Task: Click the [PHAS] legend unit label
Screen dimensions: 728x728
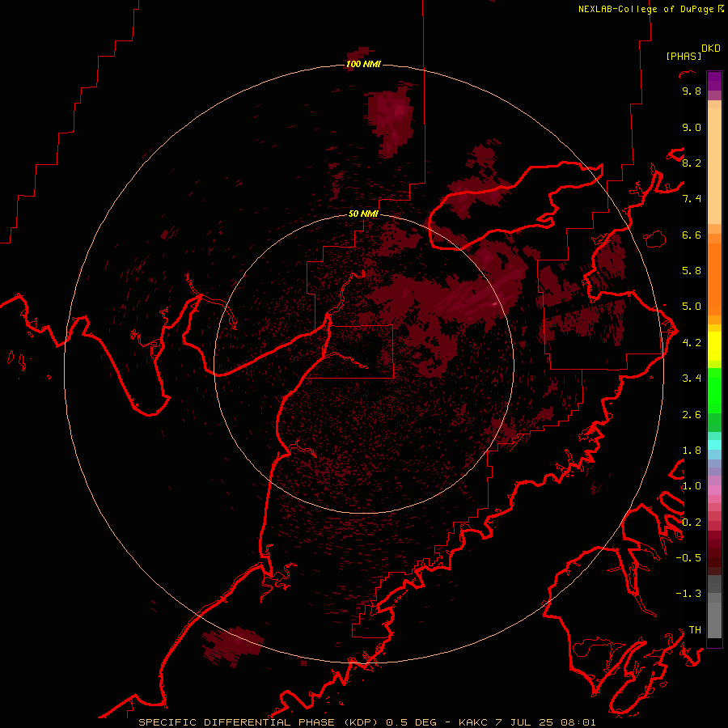Action: [684, 56]
